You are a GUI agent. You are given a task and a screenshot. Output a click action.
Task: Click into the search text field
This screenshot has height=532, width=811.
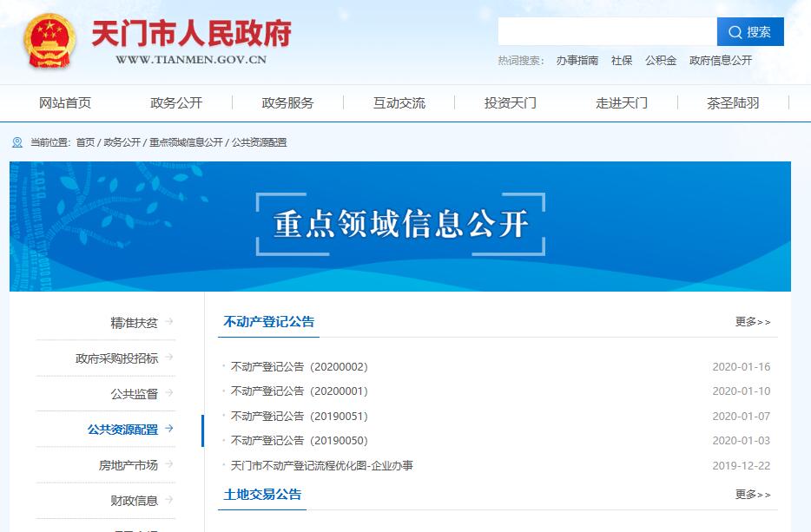pos(607,32)
